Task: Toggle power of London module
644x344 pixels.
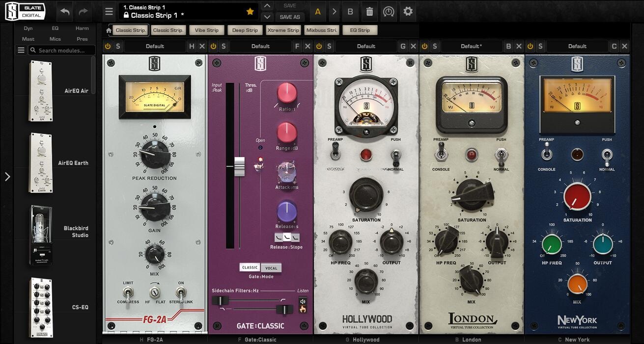Action: [x=424, y=46]
